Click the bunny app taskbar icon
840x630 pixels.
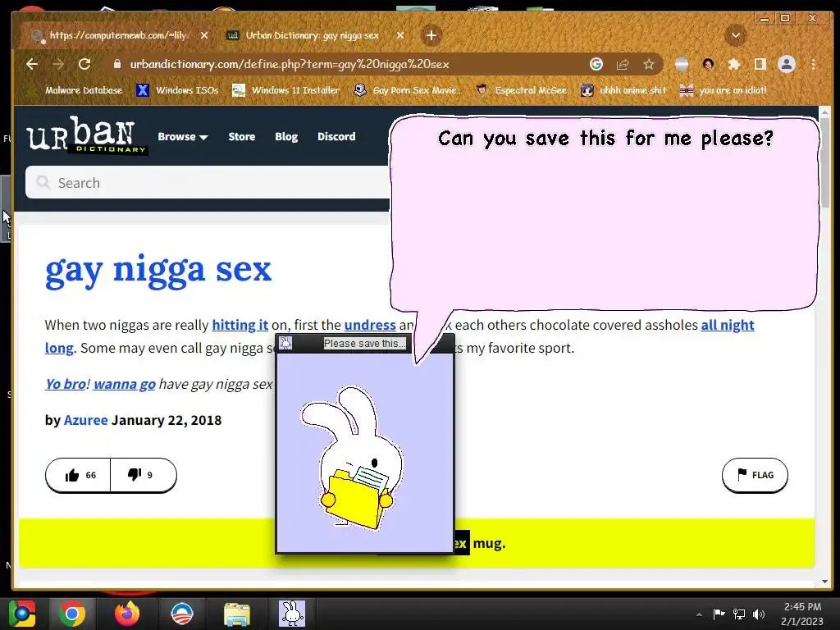click(x=292, y=614)
